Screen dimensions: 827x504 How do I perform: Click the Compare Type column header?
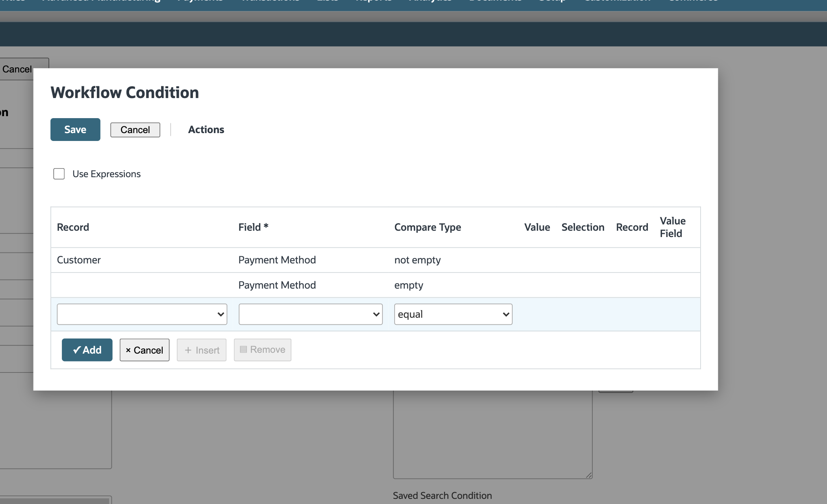coord(428,227)
